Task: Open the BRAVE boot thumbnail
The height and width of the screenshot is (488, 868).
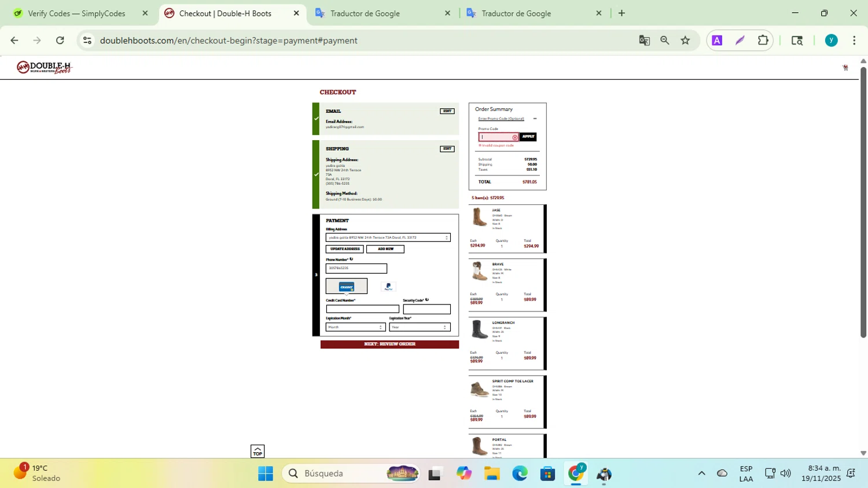Action: coord(479,271)
